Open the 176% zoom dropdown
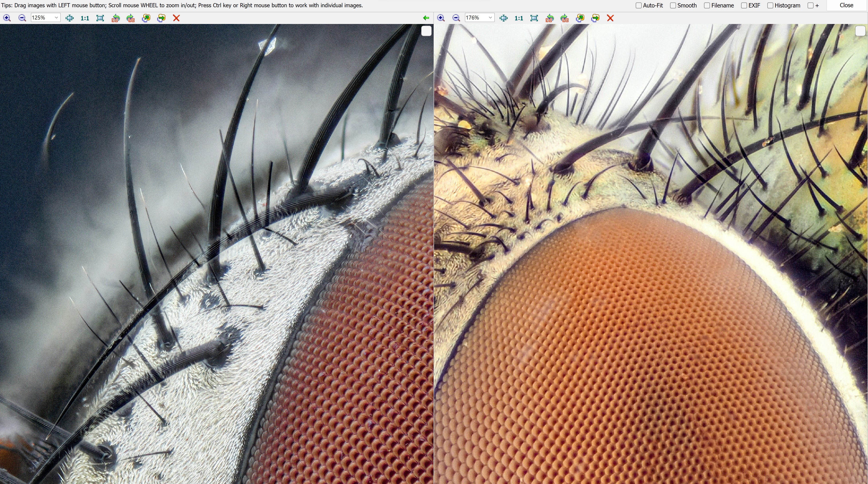Viewport: 868px width, 484px height. pos(490,18)
